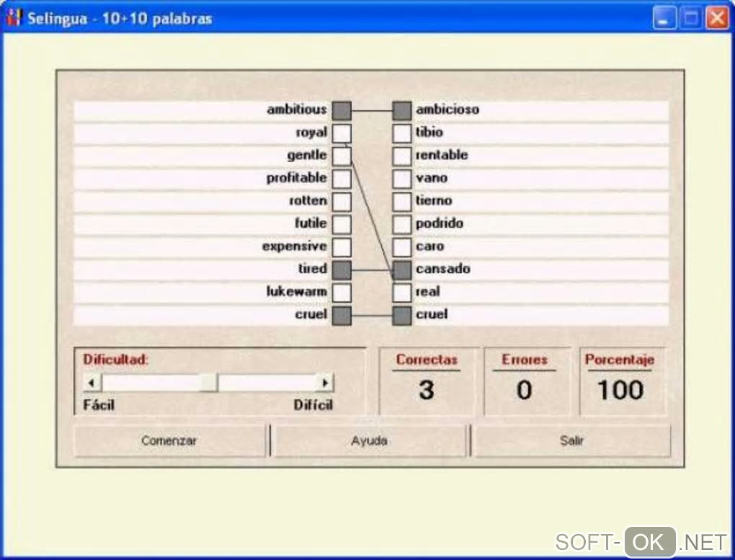The height and width of the screenshot is (560, 735).
Task: Select the box beside 'tibio'
Action: (x=401, y=133)
